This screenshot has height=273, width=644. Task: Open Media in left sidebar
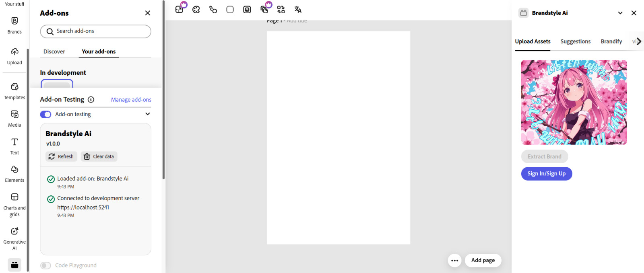14,119
